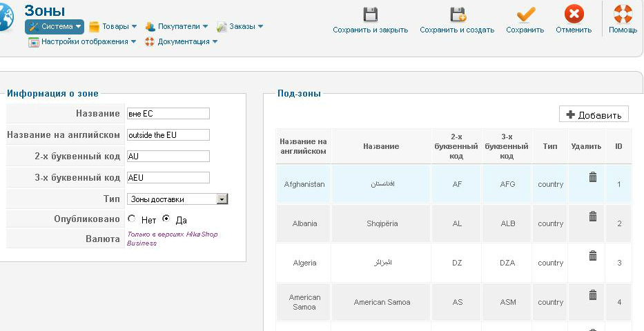Click the orange checkmark Save icon

[x=526, y=14]
